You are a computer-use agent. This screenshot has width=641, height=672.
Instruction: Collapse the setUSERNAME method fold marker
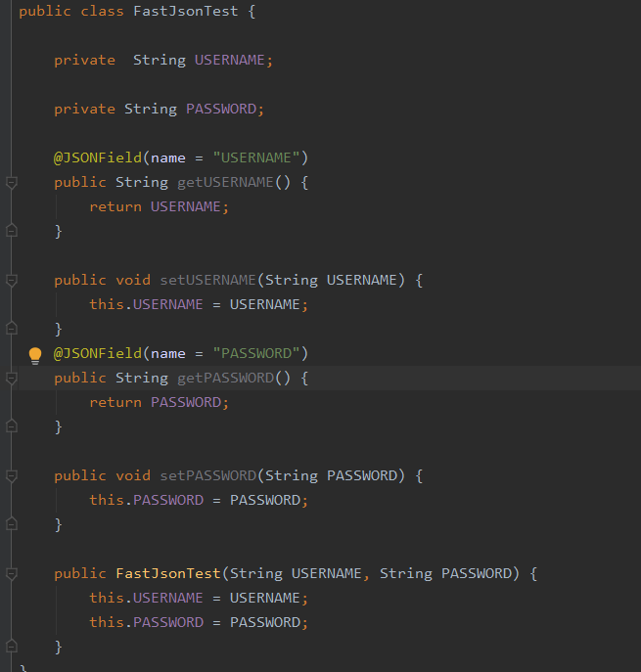12,281
